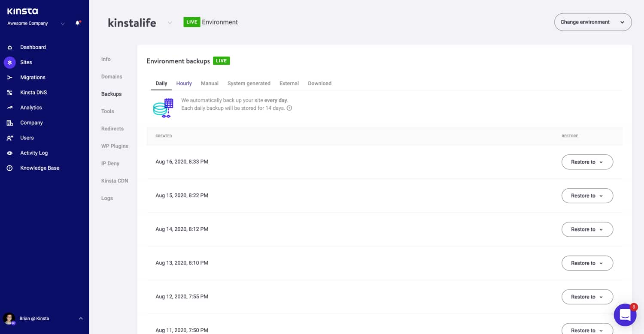Expand the kinstalife site name dropdown
Viewport: 644px width, 334px height.
pos(170,23)
